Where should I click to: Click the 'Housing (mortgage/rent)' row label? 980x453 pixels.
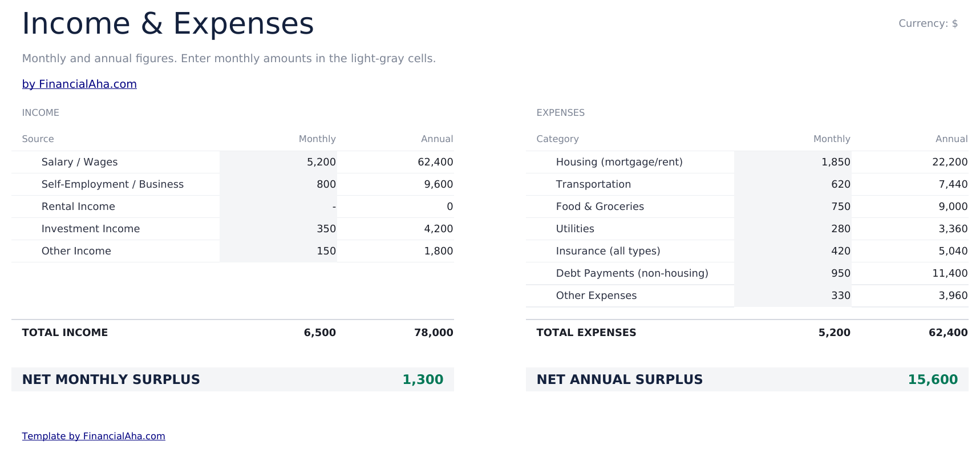pyautogui.click(x=619, y=162)
